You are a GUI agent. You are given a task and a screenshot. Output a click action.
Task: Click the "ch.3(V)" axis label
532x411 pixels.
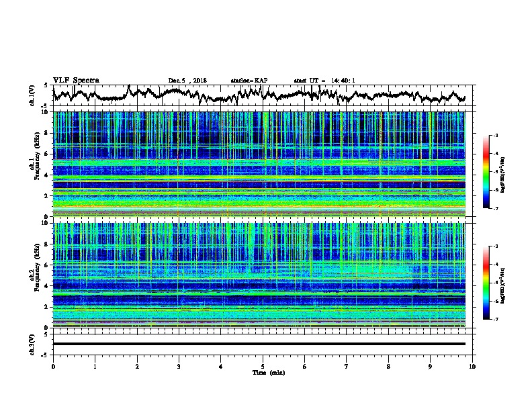tap(32, 345)
